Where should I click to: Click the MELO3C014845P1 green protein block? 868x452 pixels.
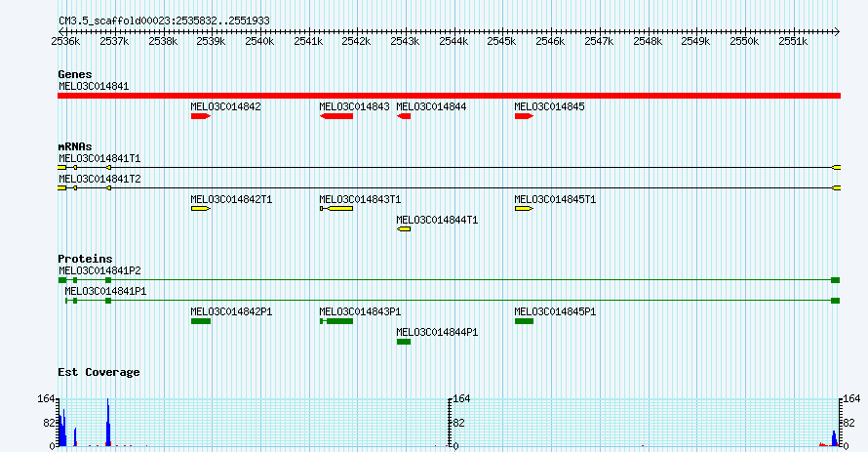click(x=524, y=321)
